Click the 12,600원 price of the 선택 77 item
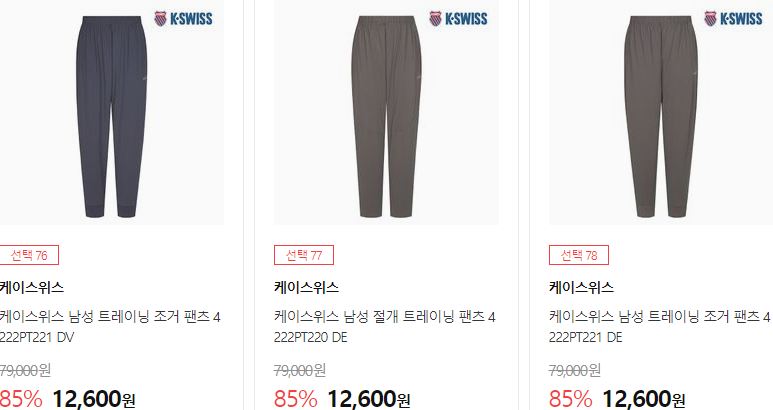Viewport: 773px width, 410px height. click(369, 399)
